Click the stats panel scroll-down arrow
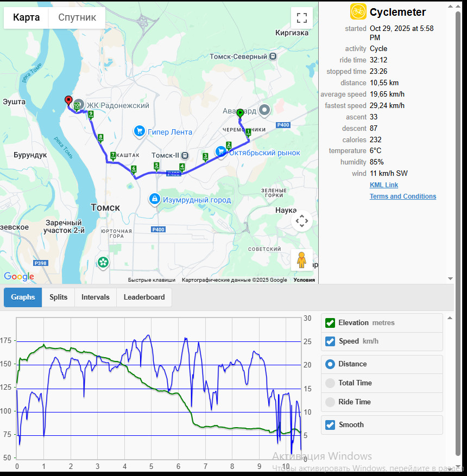 pyautogui.click(x=450, y=278)
